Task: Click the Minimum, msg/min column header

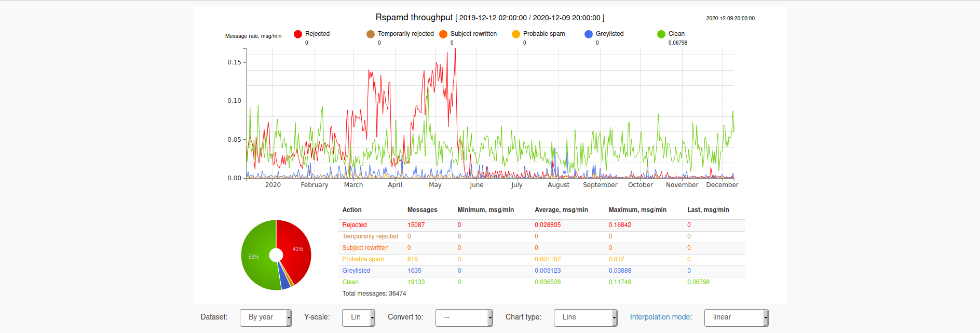Action: (485, 210)
